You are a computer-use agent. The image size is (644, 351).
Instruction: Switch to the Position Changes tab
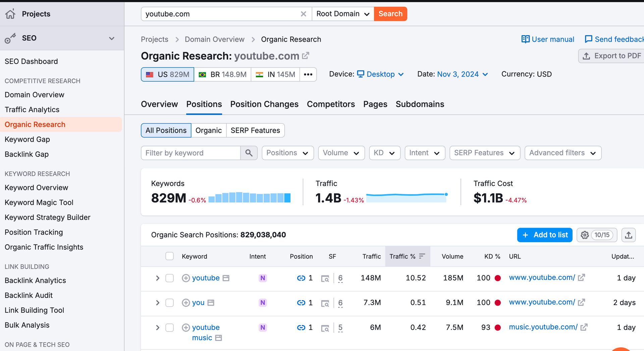(x=264, y=104)
